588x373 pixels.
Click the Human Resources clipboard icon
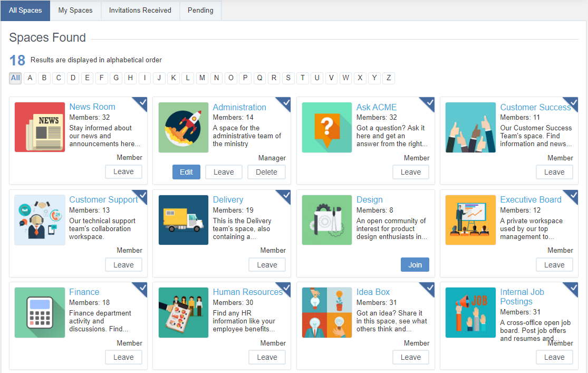pos(183,312)
